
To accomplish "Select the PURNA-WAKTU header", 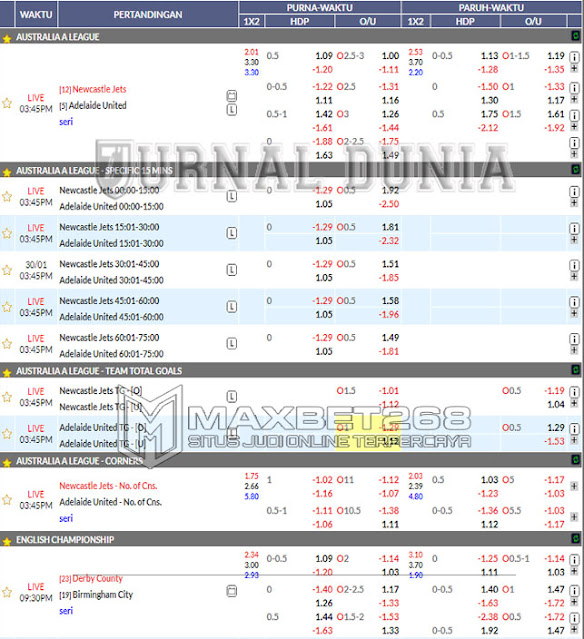I will pyautogui.click(x=320, y=7).
